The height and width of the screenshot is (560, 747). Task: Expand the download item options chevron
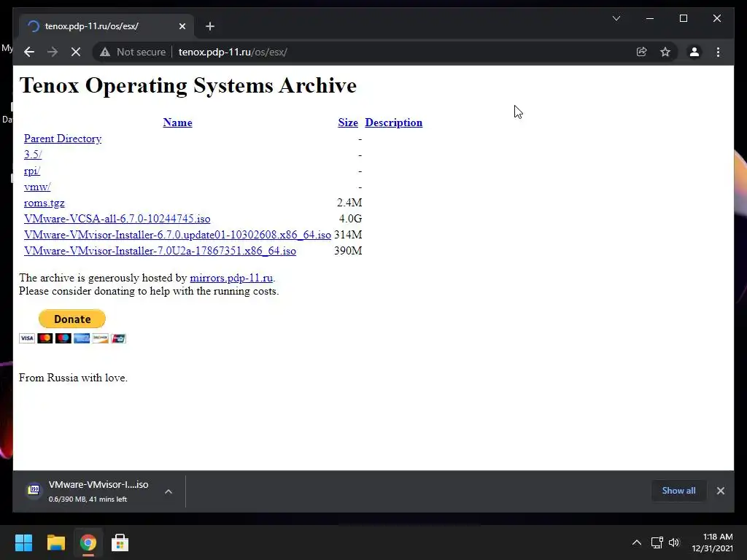point(169,491)
